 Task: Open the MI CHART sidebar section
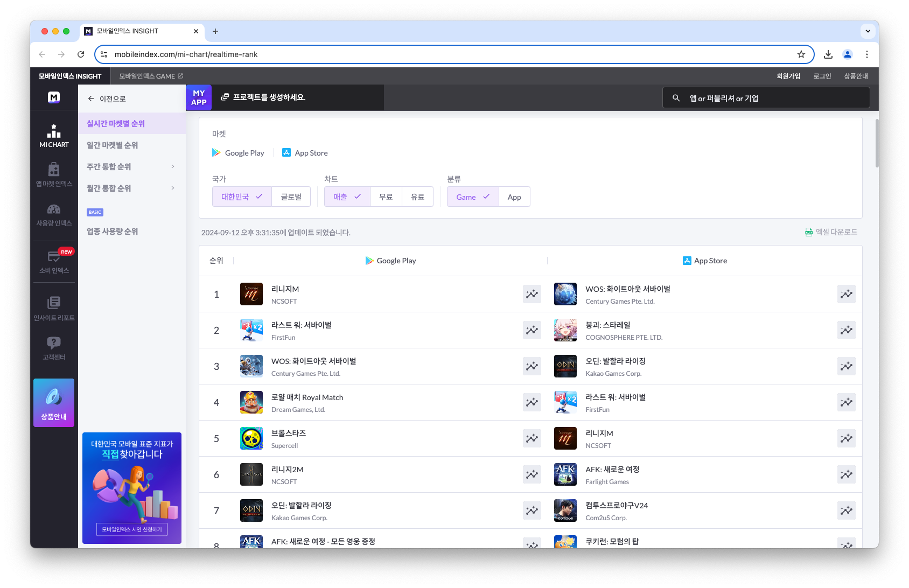[x=54, y=136]
